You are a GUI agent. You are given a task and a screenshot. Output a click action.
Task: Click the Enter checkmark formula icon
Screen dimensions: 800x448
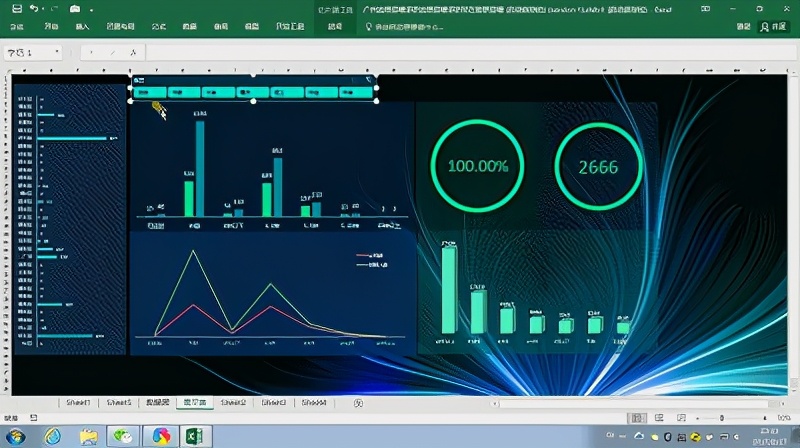(x=113, y=53)
